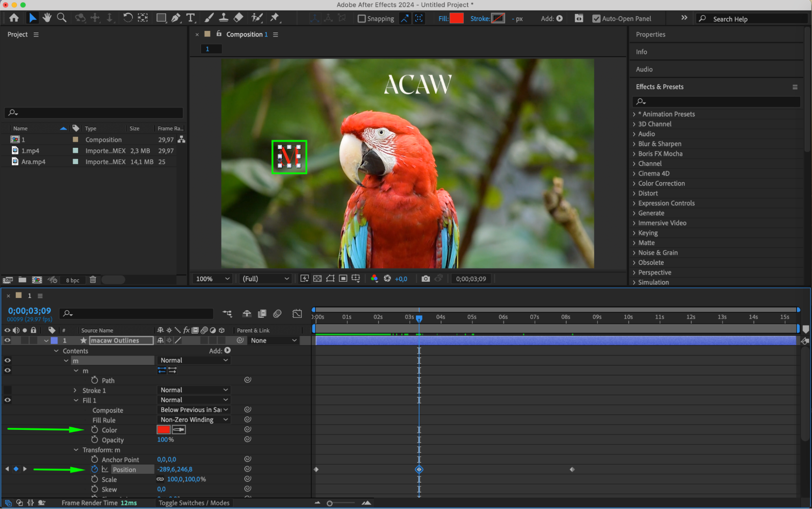
Task: Click the Puppet Pin tool
Action: (x=275, y=18)
